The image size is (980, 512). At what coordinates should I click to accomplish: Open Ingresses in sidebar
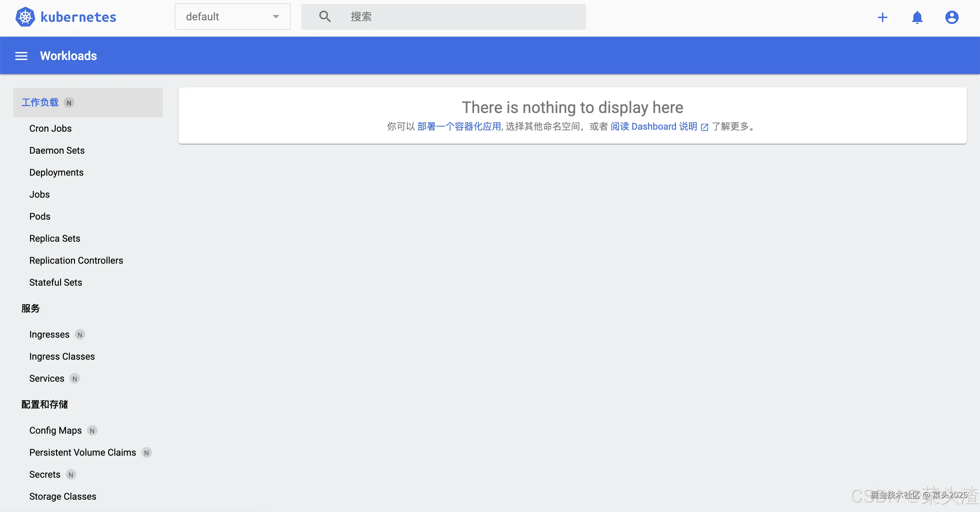(x=49, y=335)
